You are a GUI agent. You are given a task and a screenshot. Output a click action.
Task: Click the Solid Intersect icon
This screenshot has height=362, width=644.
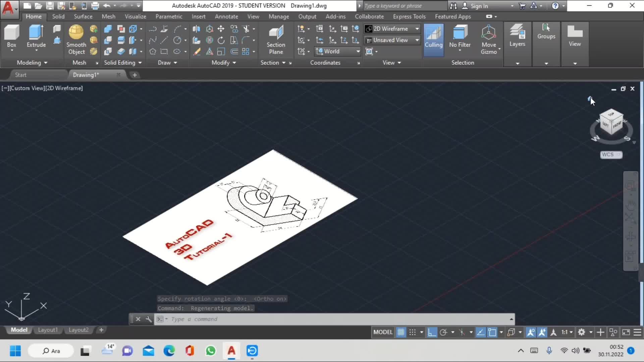(108, 52)
